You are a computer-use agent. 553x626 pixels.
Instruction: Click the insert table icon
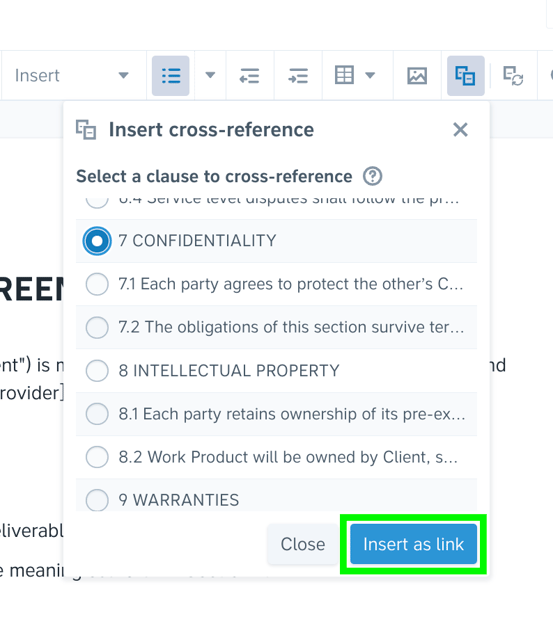344,75
